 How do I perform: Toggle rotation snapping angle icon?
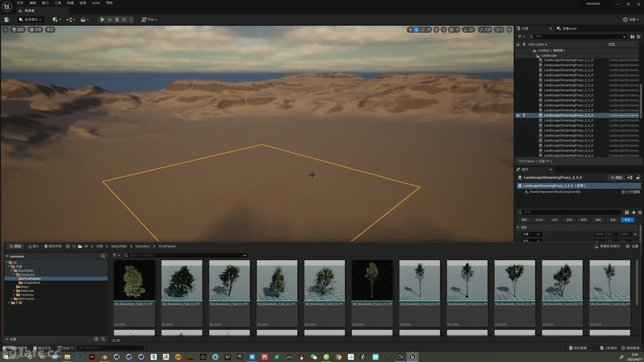point(465,30)
